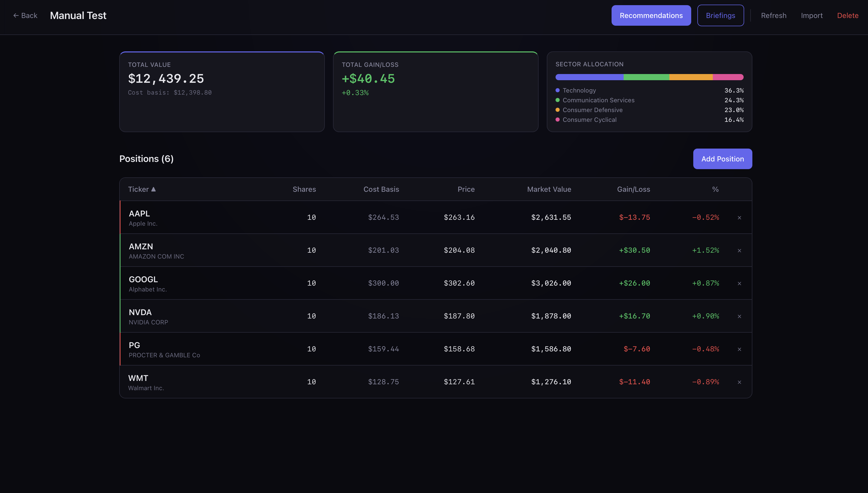
Task: Open the Recommendations tab
Action: click(x=651, y=16)
